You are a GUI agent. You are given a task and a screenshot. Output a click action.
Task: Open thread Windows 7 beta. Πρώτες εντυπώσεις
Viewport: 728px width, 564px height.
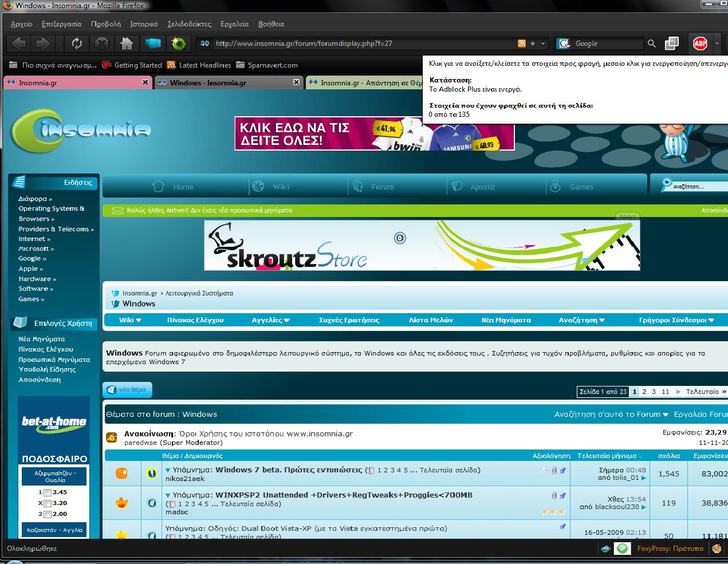point(289,470)
